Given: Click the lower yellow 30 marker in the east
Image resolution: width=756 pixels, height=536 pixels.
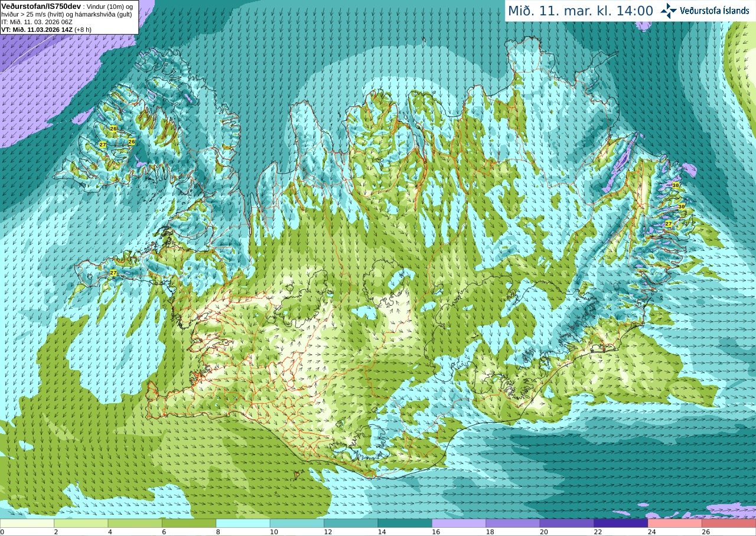Looking at the screenshot, I should pyautogui.click(x=682, y=207).
